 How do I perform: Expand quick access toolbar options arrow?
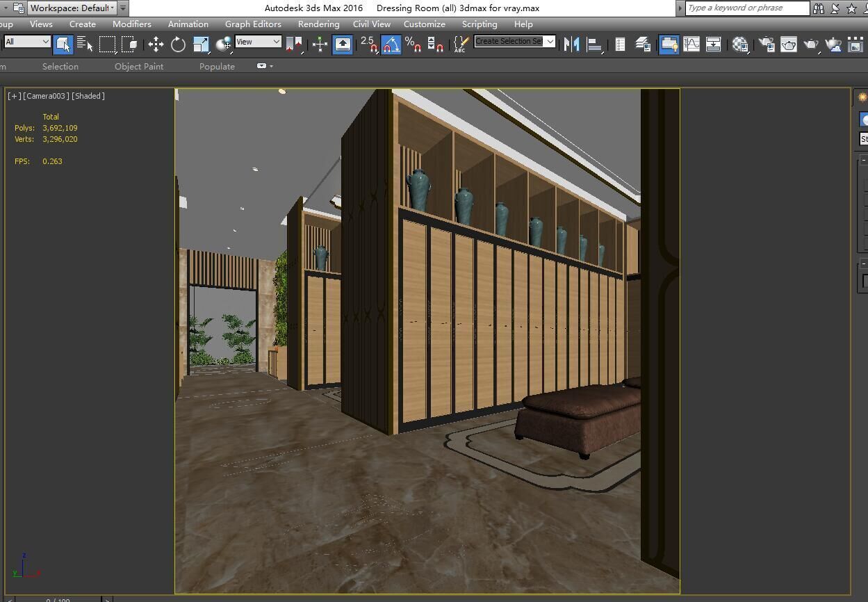(x=123, y=8)
